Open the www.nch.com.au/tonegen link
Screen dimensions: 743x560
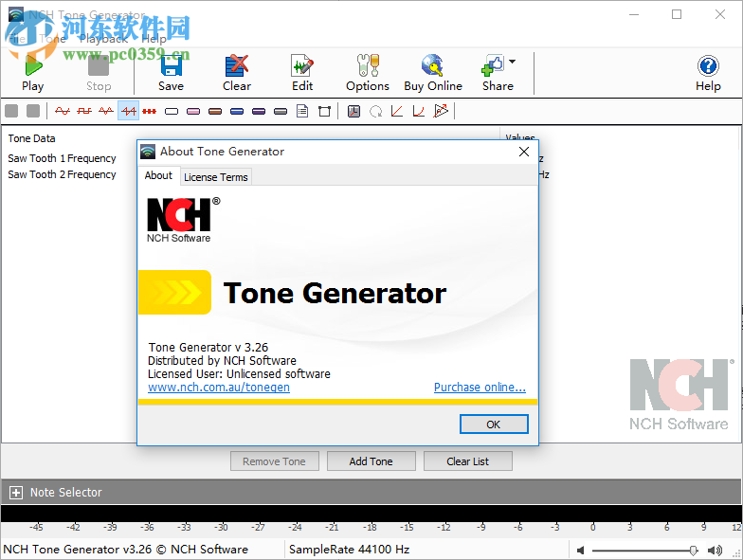[x=219, y=388]
